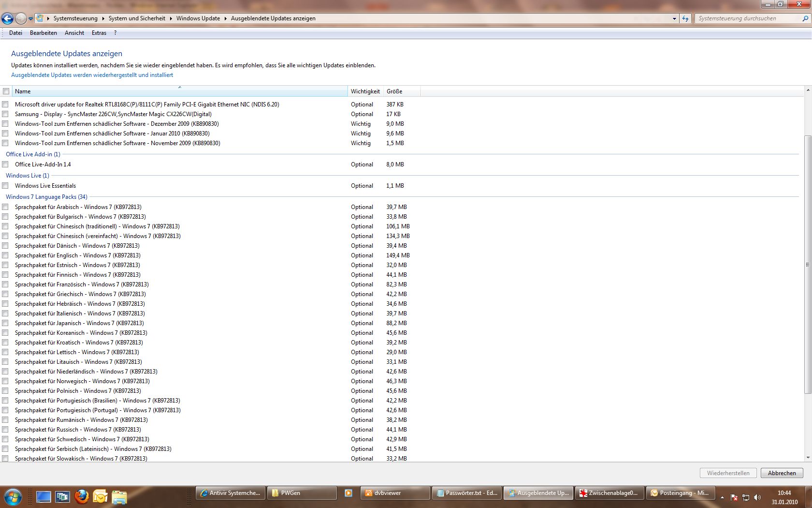Click the scrollbar up arrow

tap(808, 90)
